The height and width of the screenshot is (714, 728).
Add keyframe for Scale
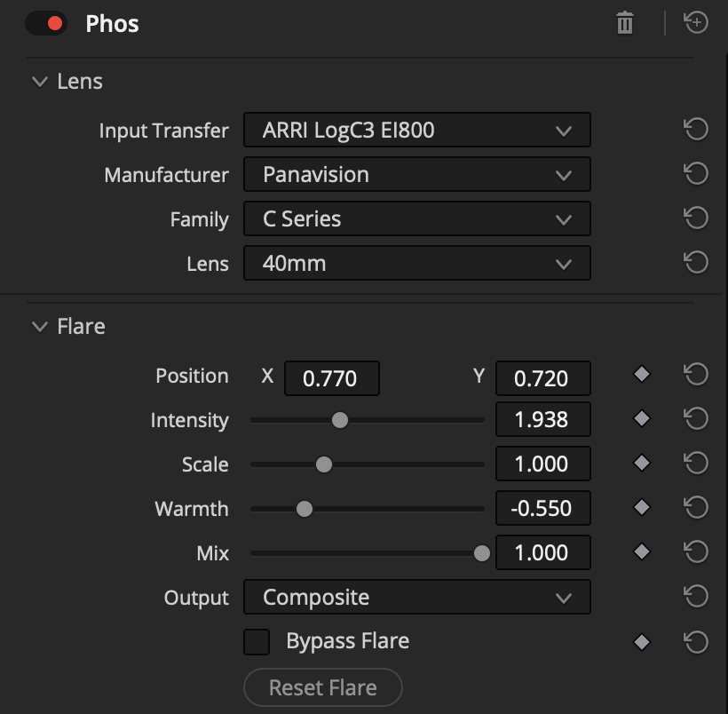(642, 463)
